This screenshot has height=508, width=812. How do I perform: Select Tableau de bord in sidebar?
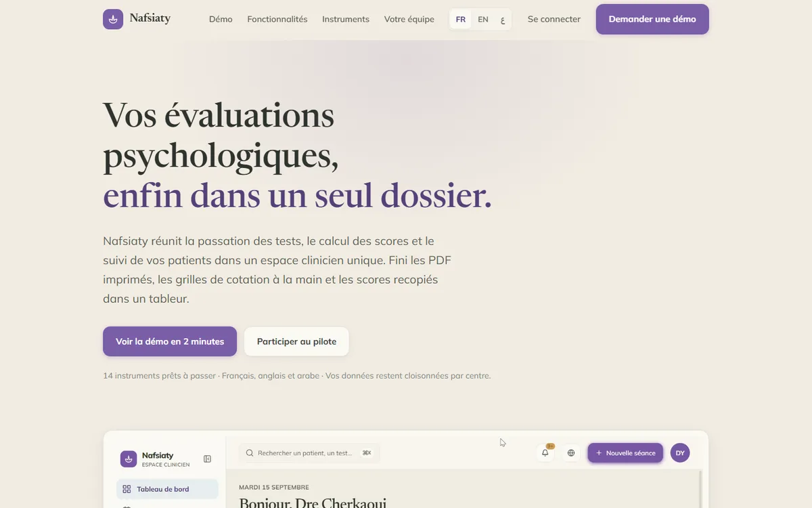point(168,489)
